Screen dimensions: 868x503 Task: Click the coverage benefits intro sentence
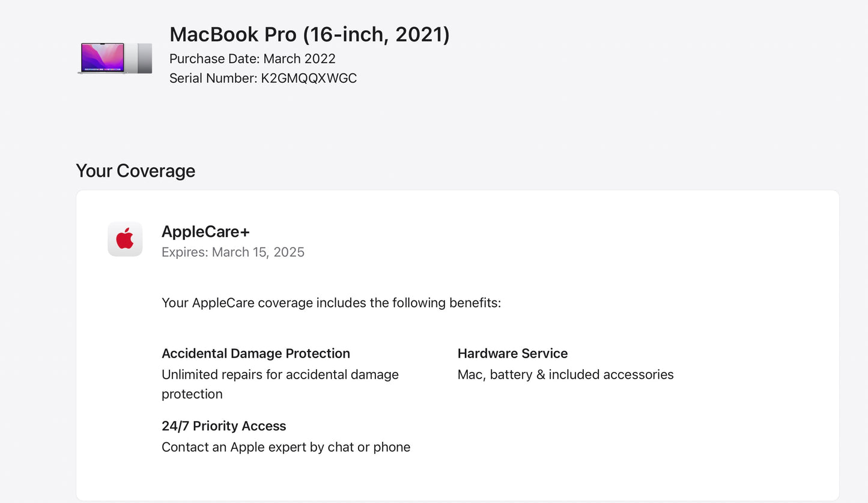[331, 303]
